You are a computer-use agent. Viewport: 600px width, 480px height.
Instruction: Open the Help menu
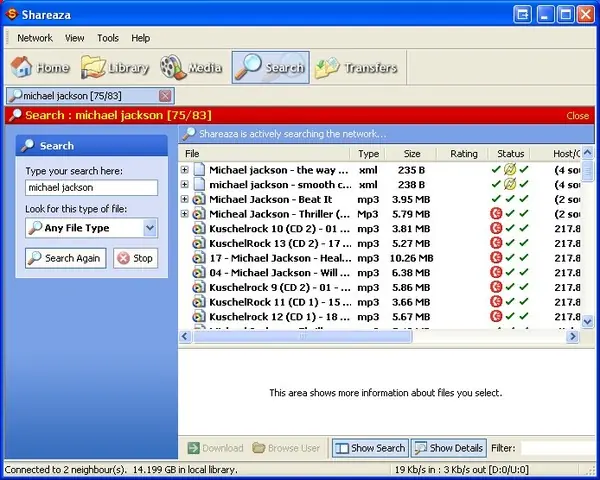click(x=140, y=38)
